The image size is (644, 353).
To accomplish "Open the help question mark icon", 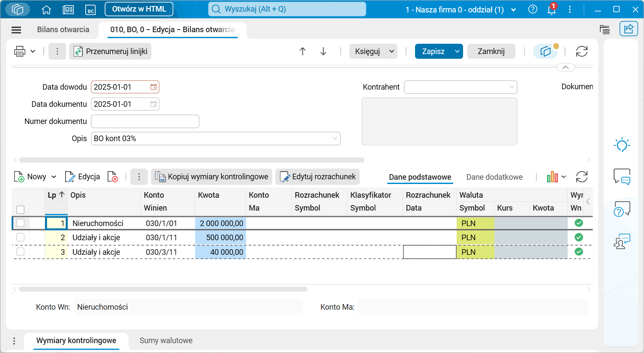I will pyautogui.click(x=533, y=9).
